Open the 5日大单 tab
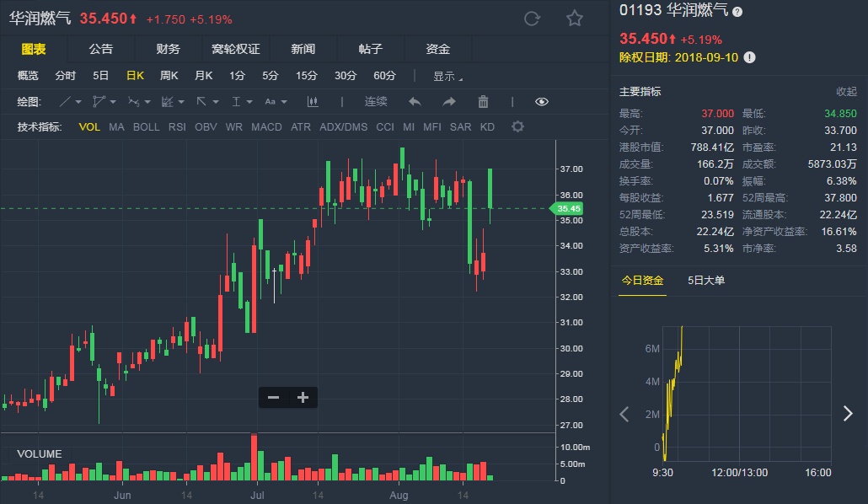The height and width of the screenshot is (504, 868). [706, 281]
